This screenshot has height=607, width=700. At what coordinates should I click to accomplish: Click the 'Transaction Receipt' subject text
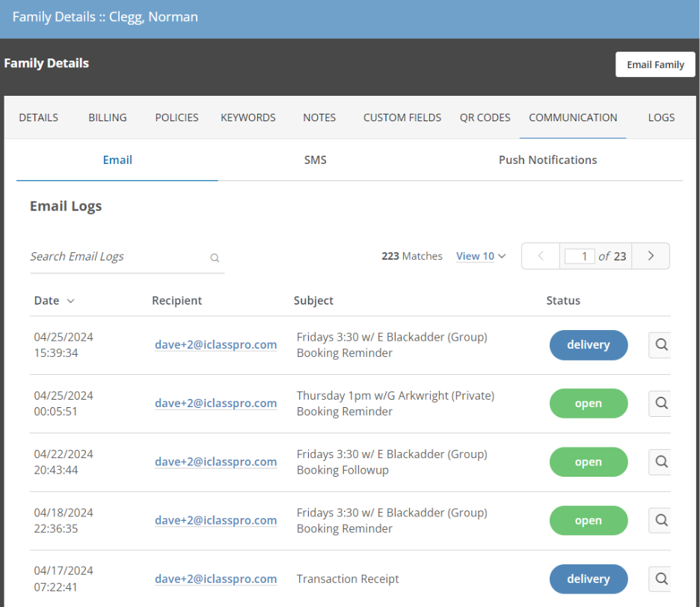point(348,579)
